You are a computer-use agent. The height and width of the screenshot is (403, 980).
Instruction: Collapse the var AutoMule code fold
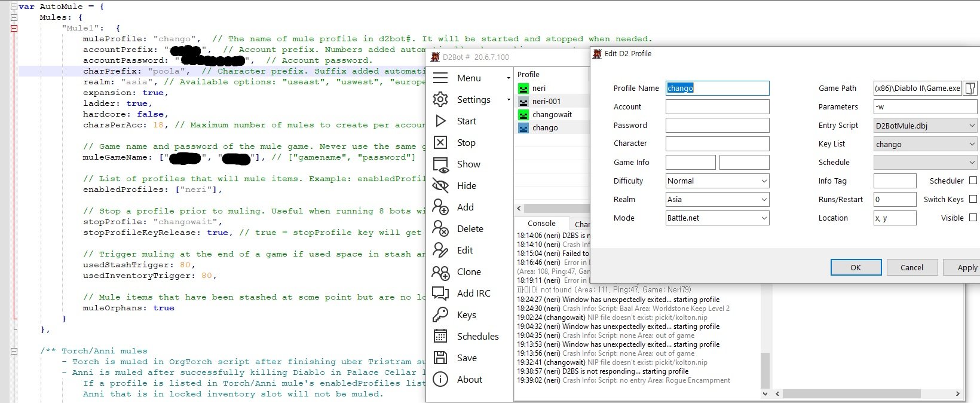14,7
